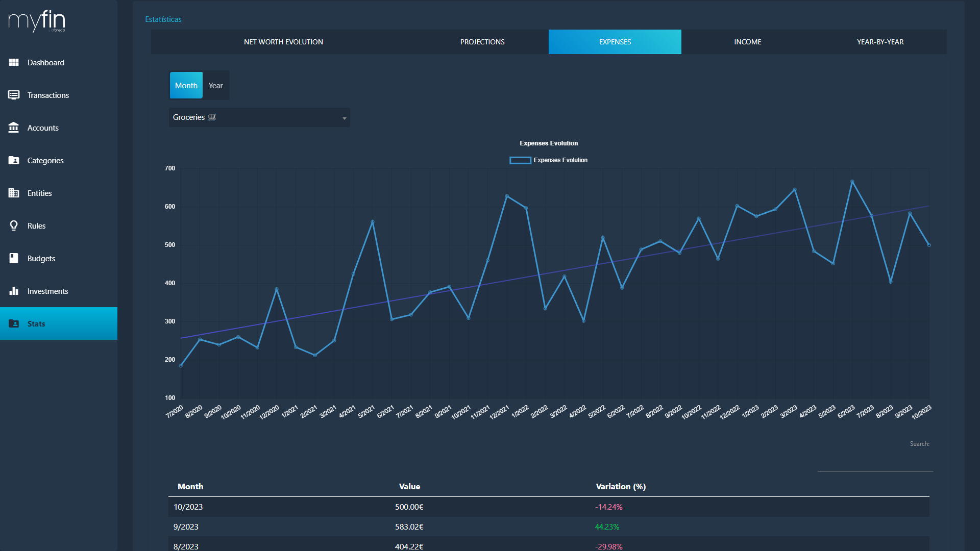This screenshot has height=551, width=980.
Task: Sort table by Variation (%) column
Action: [x=621, y=487]
